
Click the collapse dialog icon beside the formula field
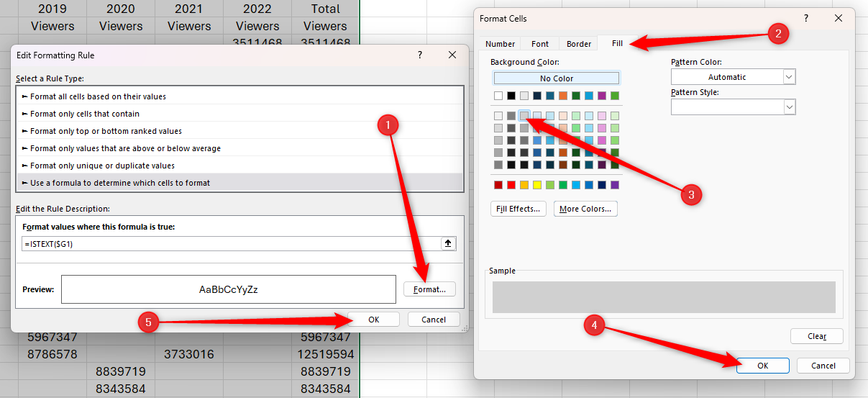448,244
